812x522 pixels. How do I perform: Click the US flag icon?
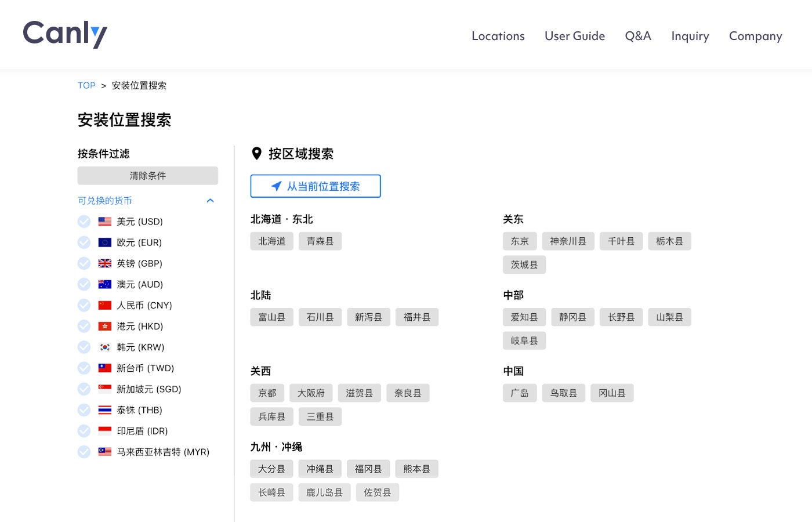pos(105,222)
